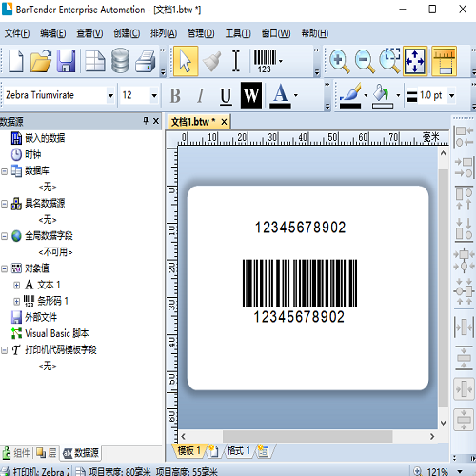Collapse the 数据库 tree node
Viewport: 476px width, 476px height.
(x=4, y=171)
